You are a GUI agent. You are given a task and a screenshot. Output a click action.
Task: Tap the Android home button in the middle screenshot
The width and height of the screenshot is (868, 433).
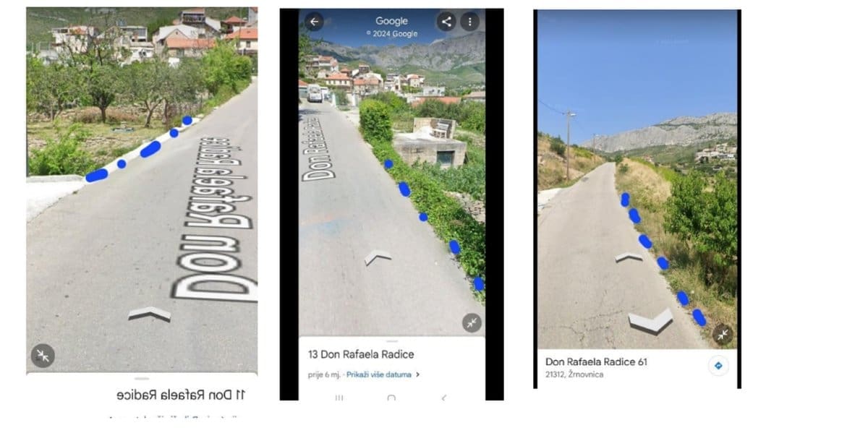click(x=391, y=398)
